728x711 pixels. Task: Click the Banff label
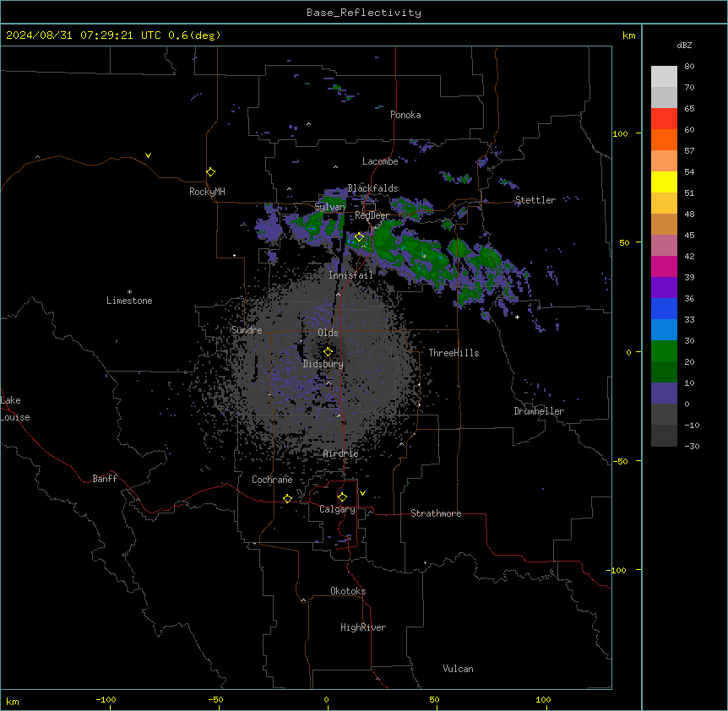(x=105, y=479)
